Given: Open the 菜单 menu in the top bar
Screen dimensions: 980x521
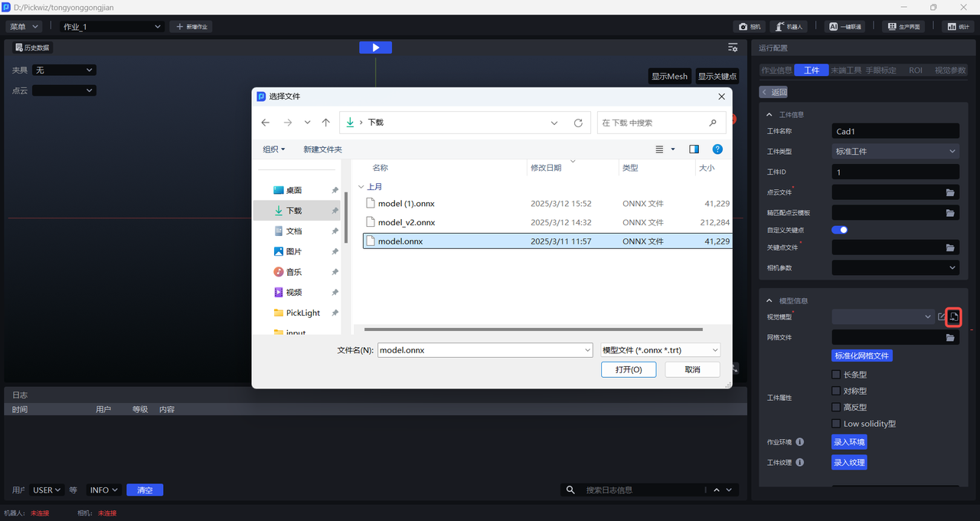Looking at the screenshot, I should [24, 27].
